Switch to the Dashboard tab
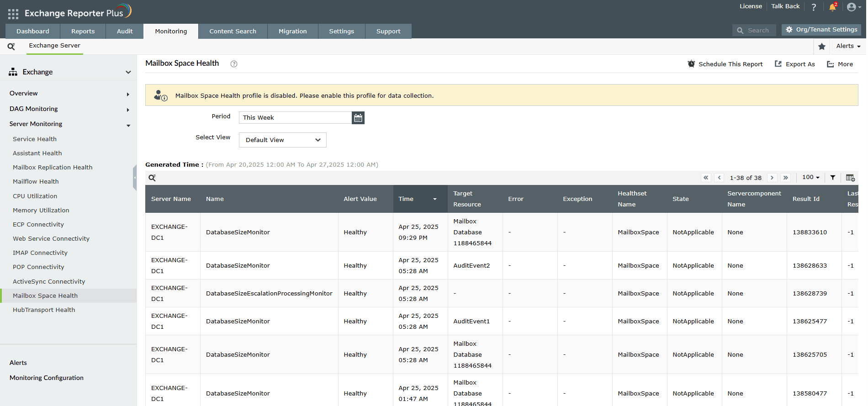 33,31
